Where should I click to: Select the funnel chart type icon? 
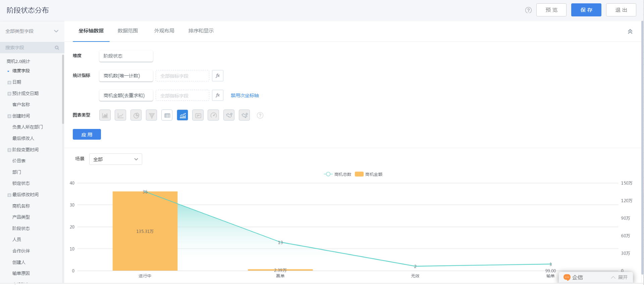[151, 115]
